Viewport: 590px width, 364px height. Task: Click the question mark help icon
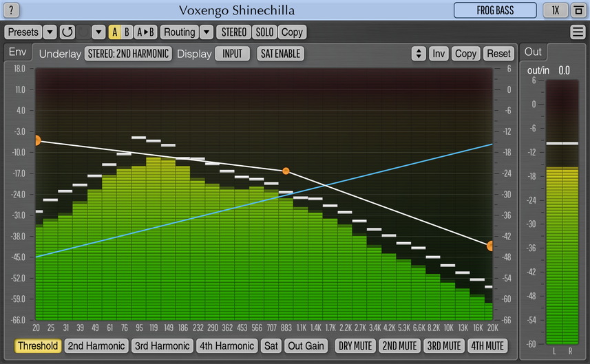pos(12,10)
